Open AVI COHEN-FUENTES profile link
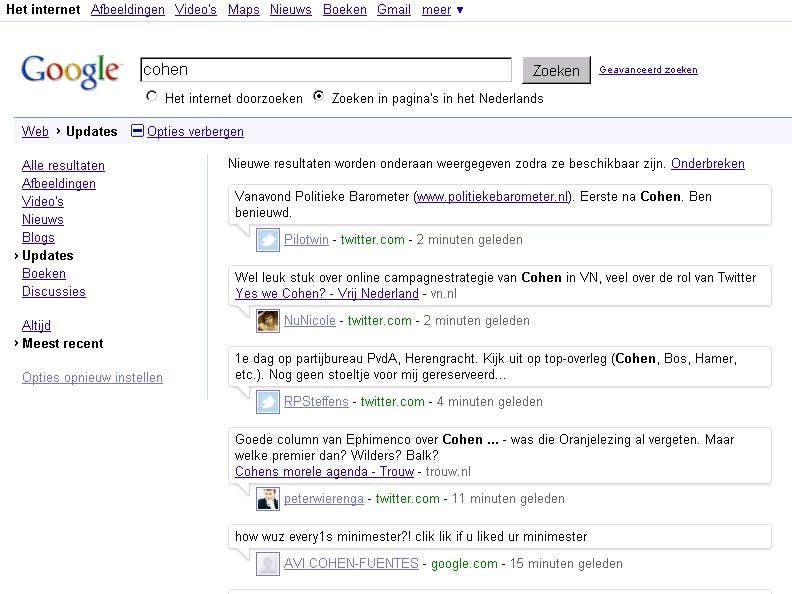Screen dimensions: 792x594 pos(351,563)
